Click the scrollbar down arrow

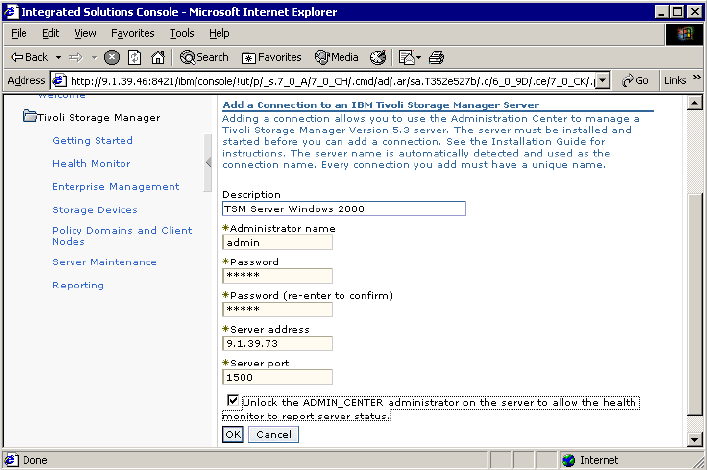(694, 439)
